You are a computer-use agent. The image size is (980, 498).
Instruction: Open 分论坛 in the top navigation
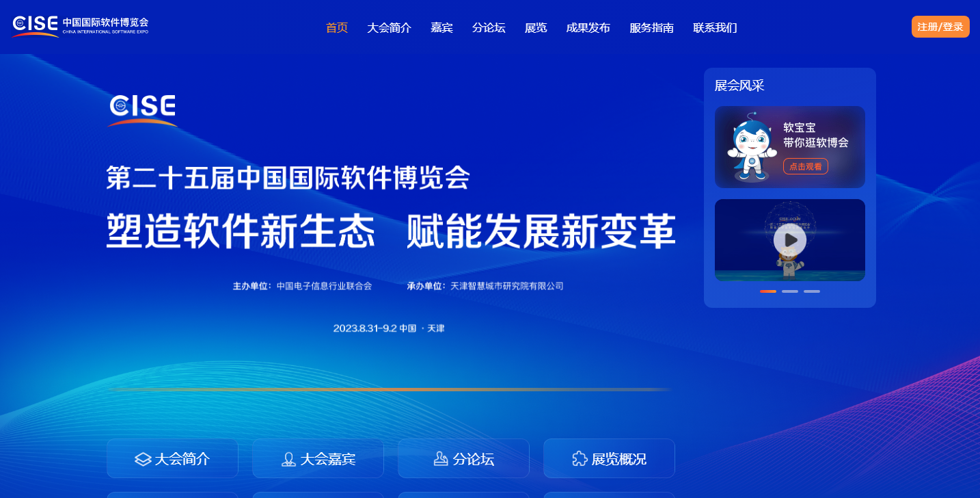point(489,28)
